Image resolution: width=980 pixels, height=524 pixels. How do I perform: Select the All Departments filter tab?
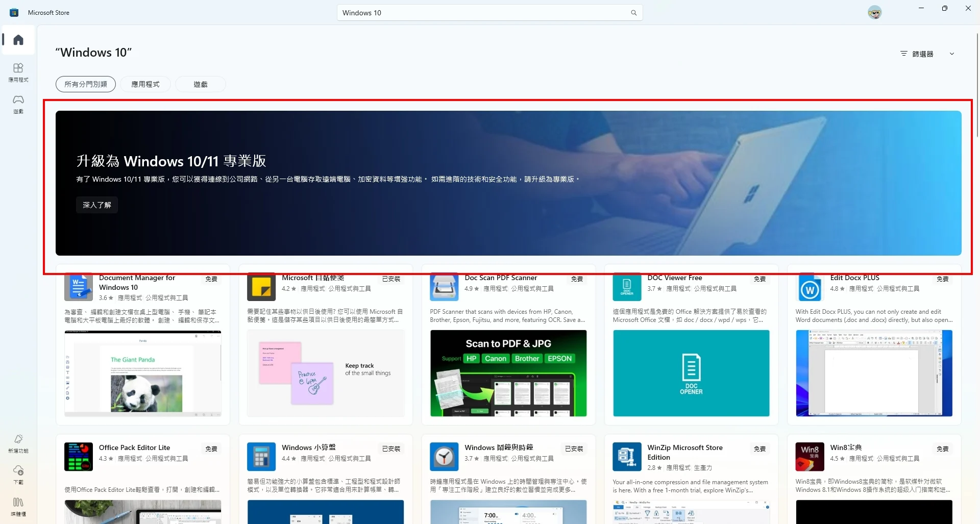coord(86,84)
